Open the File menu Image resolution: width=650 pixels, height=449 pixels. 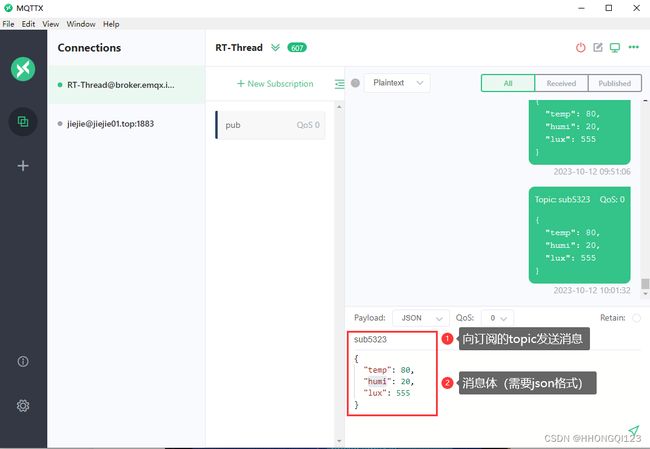coord(8,24)
